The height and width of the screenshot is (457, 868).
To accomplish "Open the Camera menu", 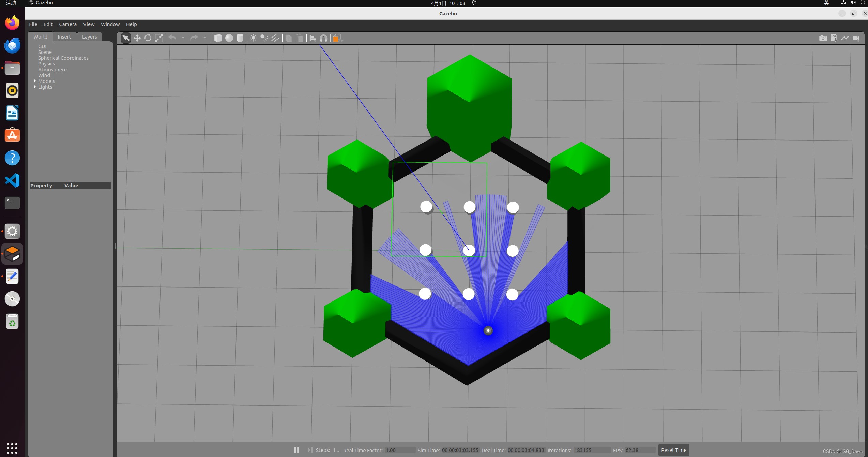I will (x=67, y=24).
